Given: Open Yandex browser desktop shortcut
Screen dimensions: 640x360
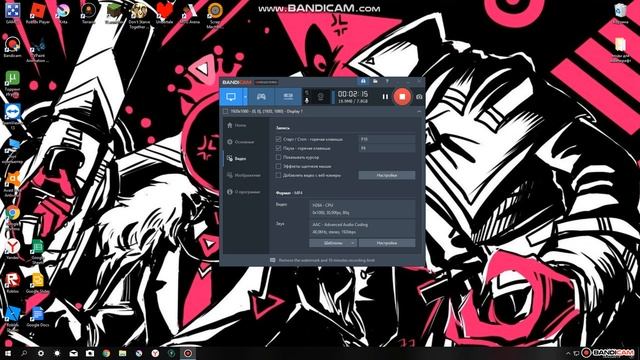Looking at the screenshot, I should 12,249.
